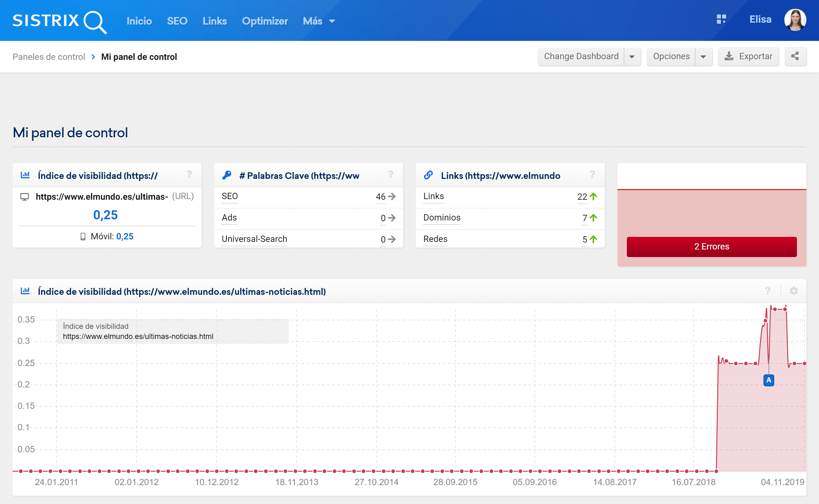819x504 pixels.
Task: Click the Ads keyword row label
Action: 229,218
